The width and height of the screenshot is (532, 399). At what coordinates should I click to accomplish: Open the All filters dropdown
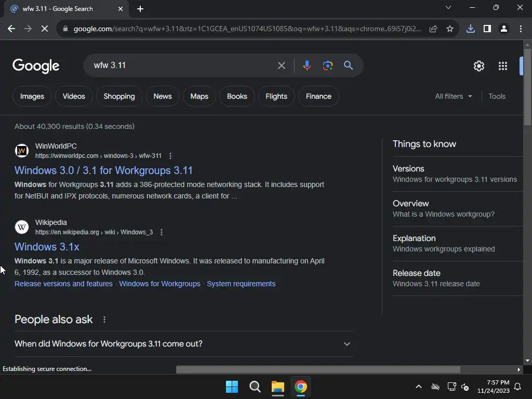tap(453, 96)
